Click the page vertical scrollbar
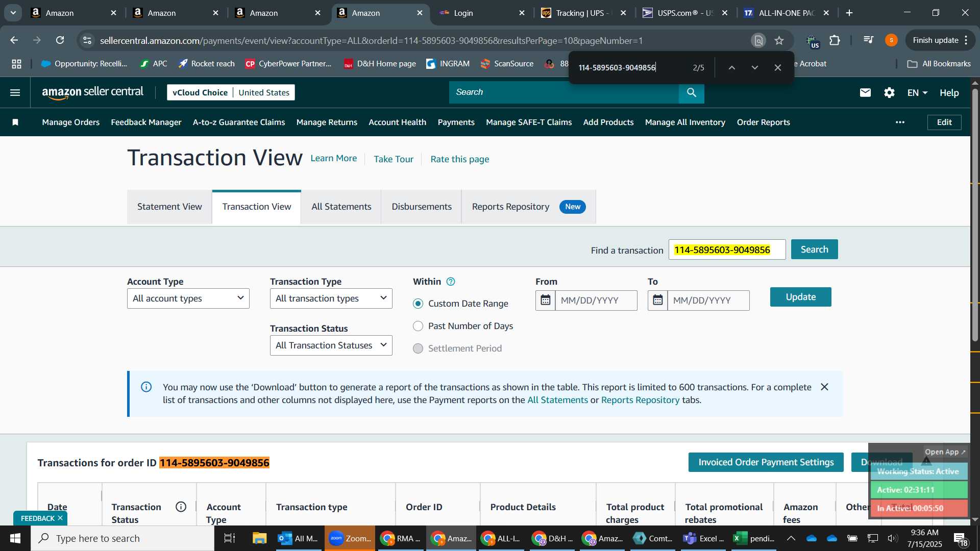Screen dimensions: 980x551 [975, 214]
